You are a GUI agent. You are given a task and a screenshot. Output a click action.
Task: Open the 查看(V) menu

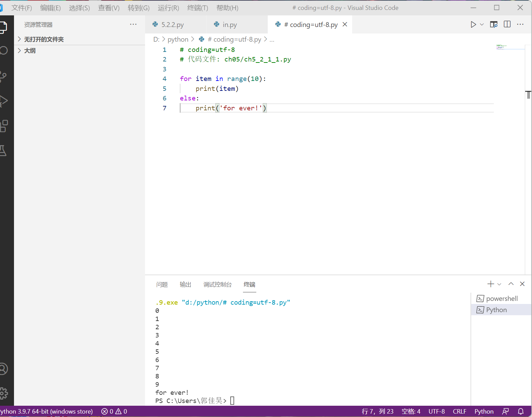tap(109, 8)
